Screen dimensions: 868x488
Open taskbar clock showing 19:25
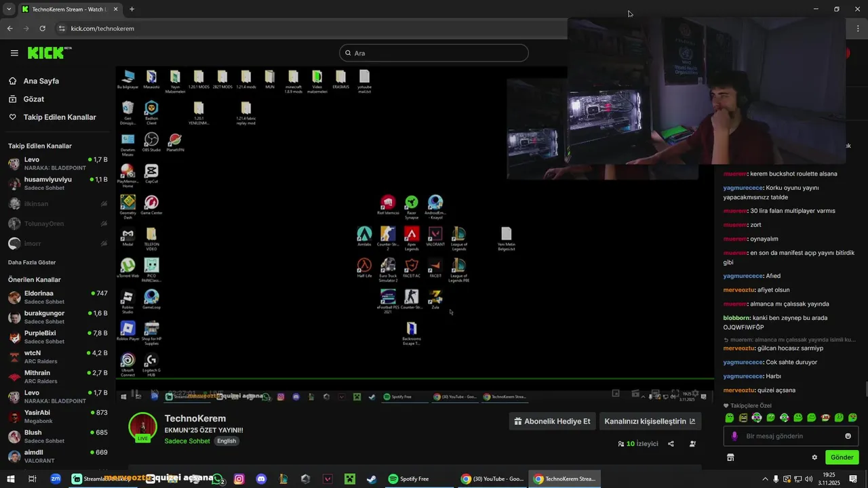point(829,479)
